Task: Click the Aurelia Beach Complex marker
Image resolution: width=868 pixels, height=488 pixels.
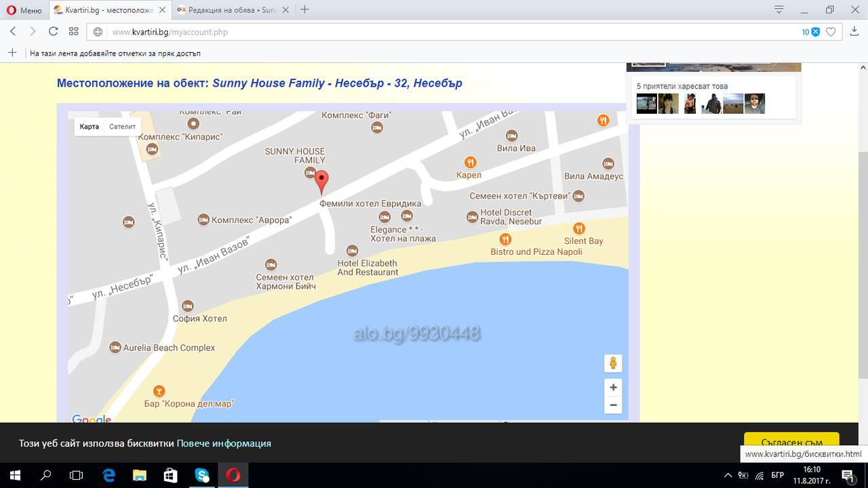Action: [x=115, y=347]
